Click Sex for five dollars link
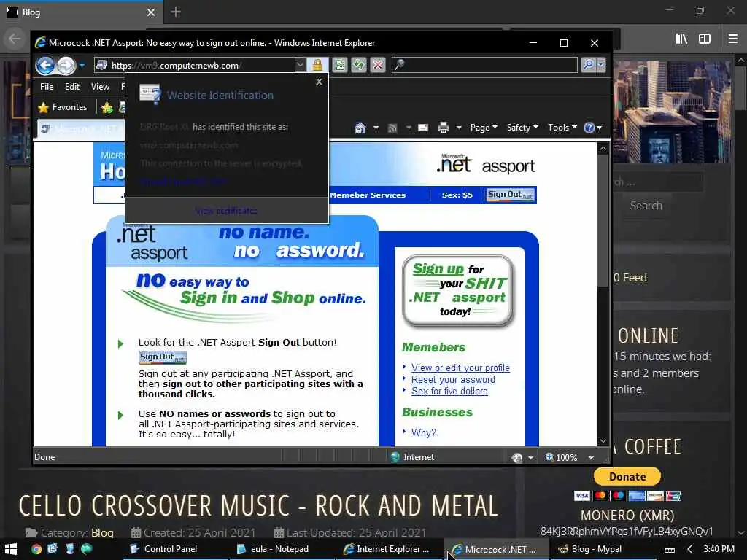Viewport: 747px width, 560px height. [449, 391]
